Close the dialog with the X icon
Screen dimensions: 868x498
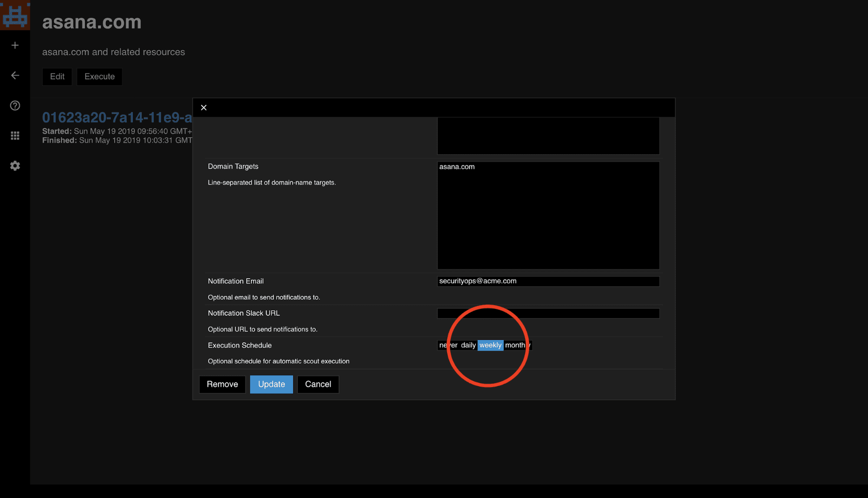click(204, 108)
